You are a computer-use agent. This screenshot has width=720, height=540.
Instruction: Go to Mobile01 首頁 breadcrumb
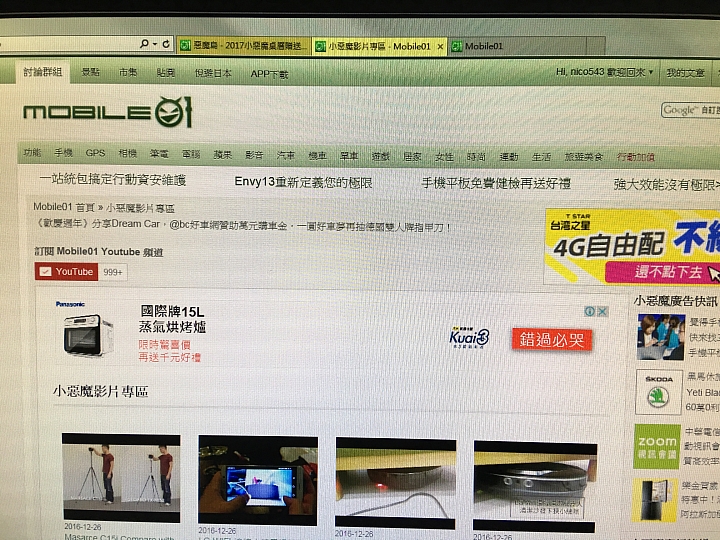(64, 207)
